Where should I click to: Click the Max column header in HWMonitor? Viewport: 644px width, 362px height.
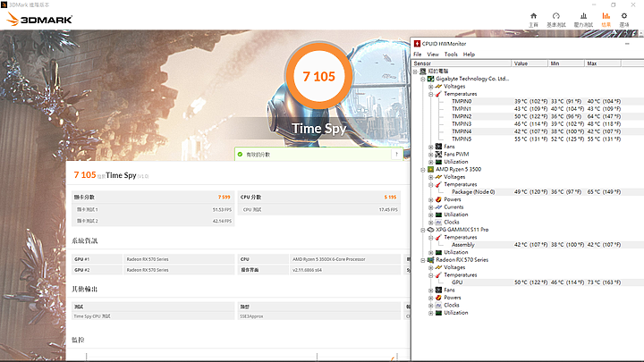pos(603,63)
